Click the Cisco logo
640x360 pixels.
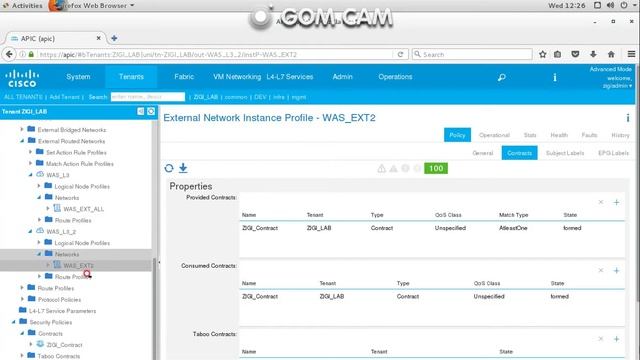point(22,78)
